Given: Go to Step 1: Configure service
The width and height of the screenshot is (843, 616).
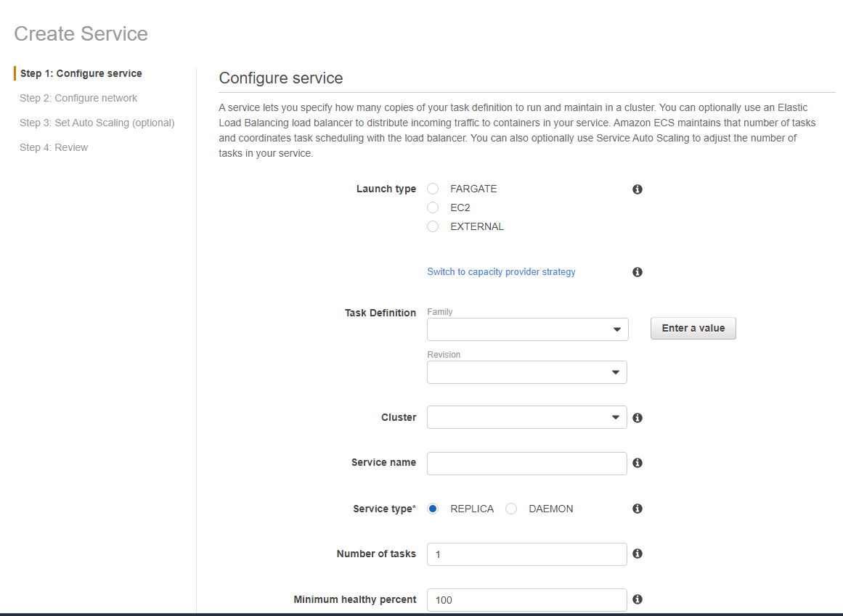Looking at the screenshot, I should pyautogui.click(x=81, y=73).
